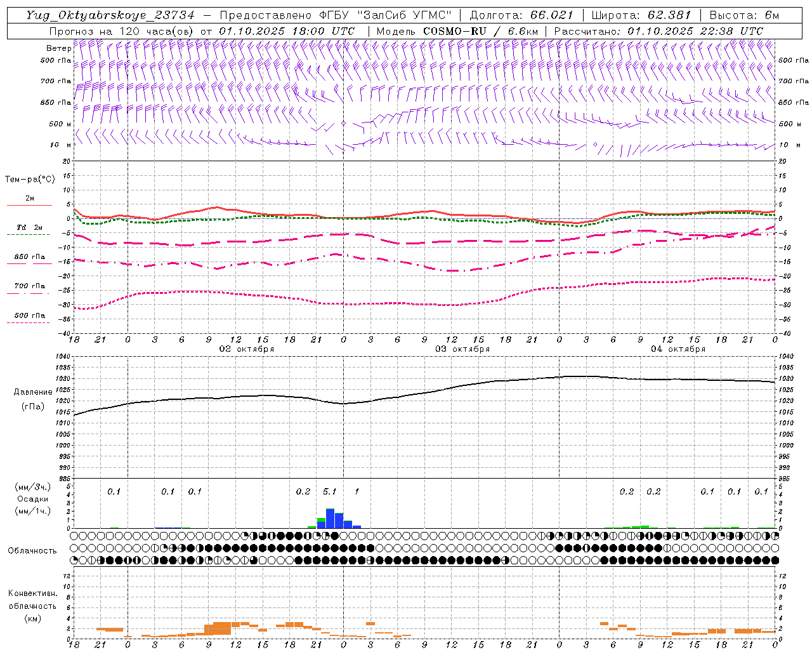This screenshot has height=650, width=812.
Task: Click the (км) unit under облачность
Action: 32,618
